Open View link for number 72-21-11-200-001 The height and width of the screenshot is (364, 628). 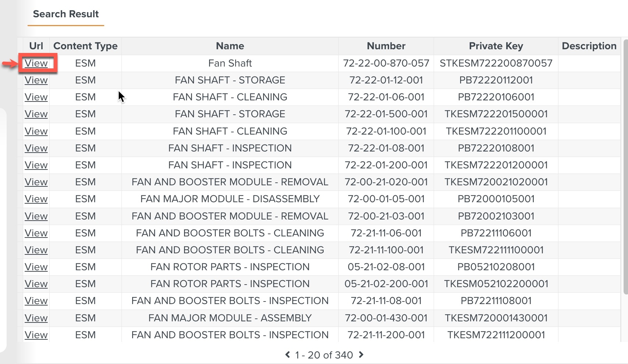pos(36,335)
